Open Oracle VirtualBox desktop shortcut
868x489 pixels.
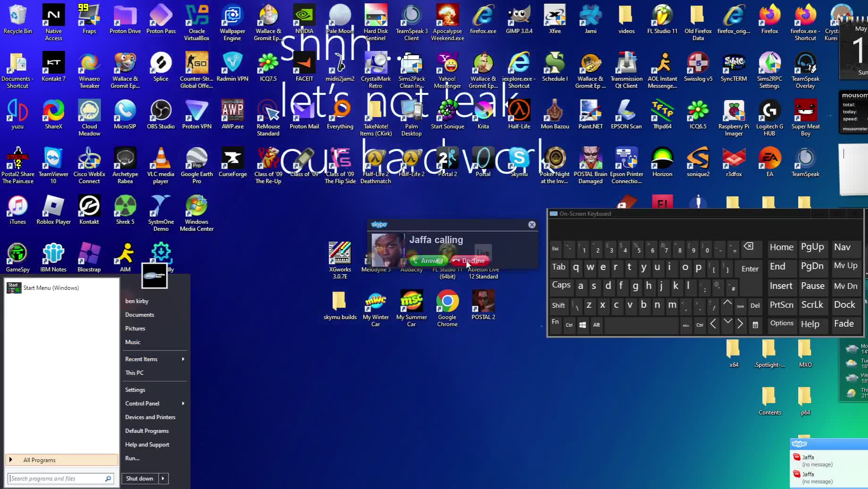click(197, 23)
